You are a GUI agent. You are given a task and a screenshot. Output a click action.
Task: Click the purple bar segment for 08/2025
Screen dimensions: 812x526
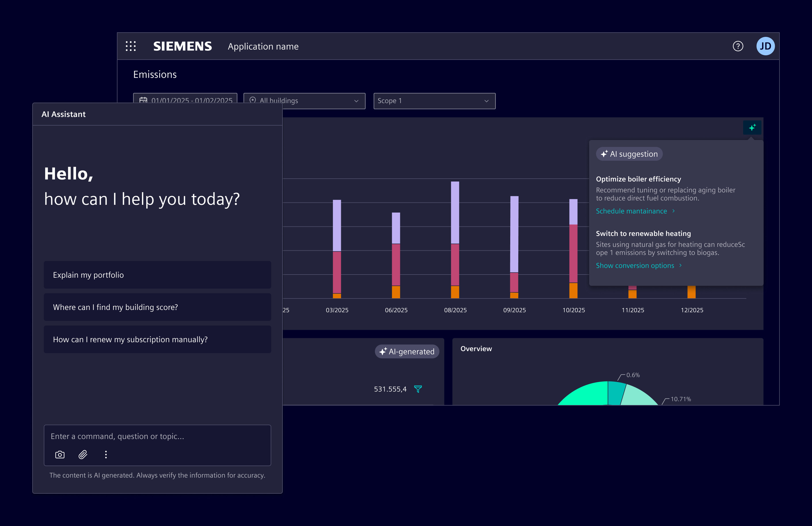pyautogui.click(x=455, y=212)
